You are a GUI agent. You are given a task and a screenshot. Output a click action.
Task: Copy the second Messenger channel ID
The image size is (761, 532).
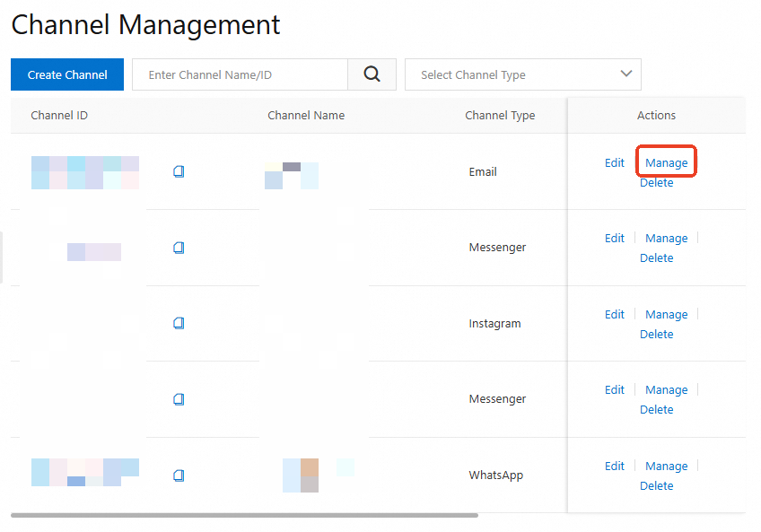pyautogui.click(x=178, y=398)
